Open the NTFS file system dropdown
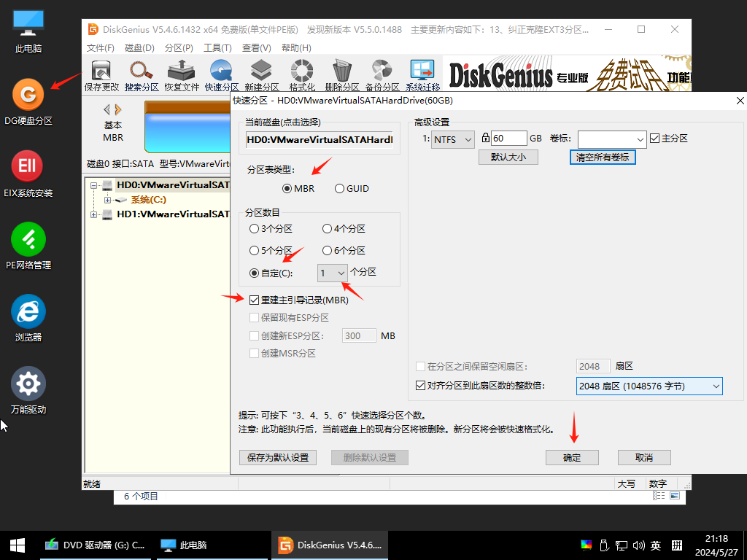 (x=452, y=139)
